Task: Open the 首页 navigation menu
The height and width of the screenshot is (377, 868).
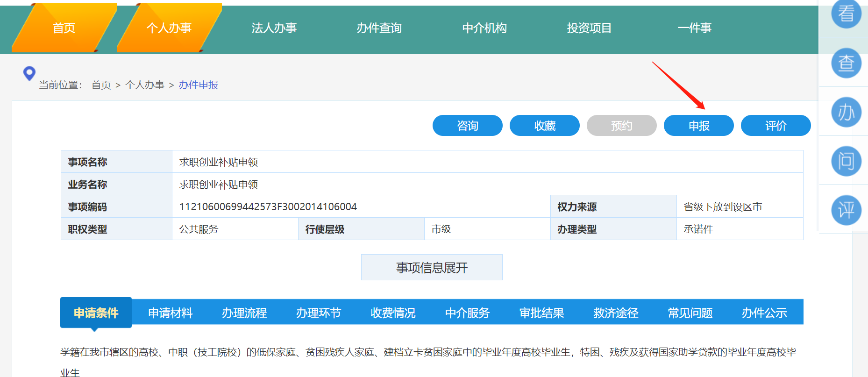Action: click(x=64, y=28)
